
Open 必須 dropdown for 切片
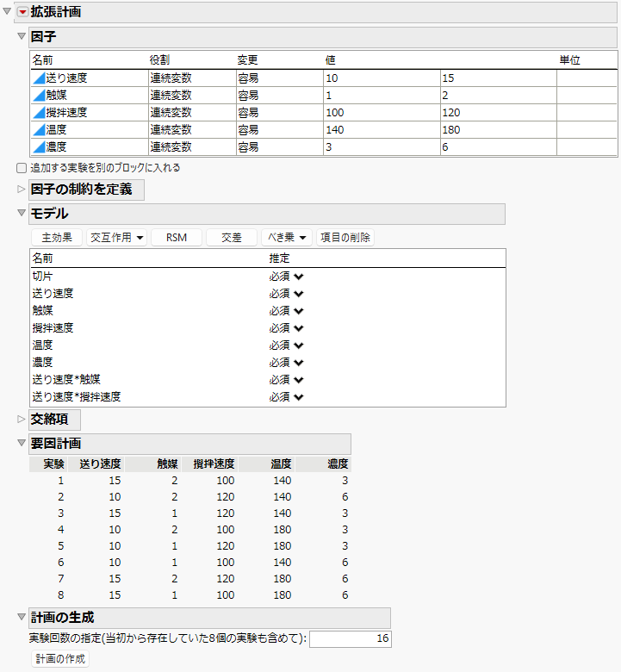[286, 277]
